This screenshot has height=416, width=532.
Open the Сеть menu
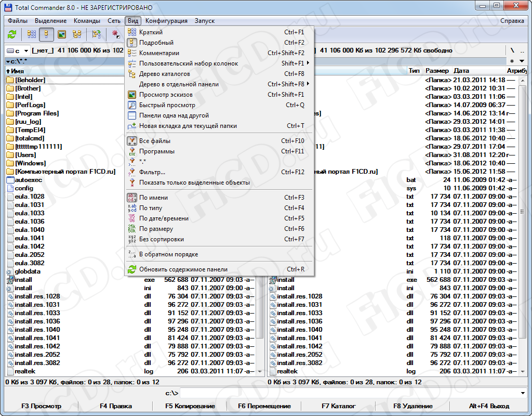pos(114,21)
